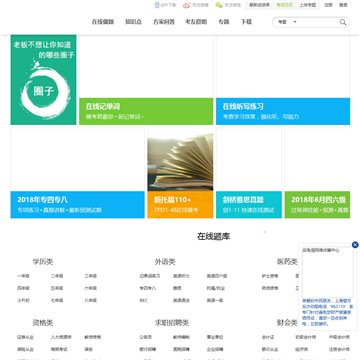
Task: Close the anti-fraud center popup
Action: coord(355,245)
